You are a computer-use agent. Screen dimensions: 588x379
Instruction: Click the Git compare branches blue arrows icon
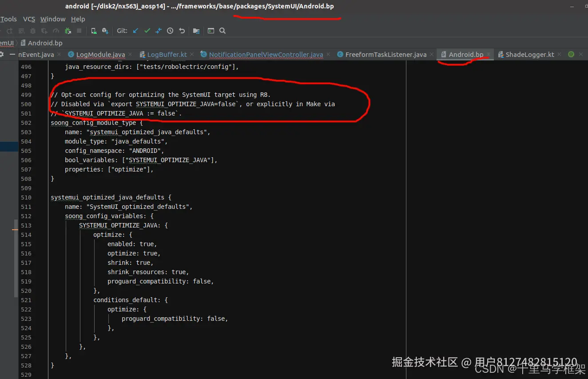tap(159, 31)
